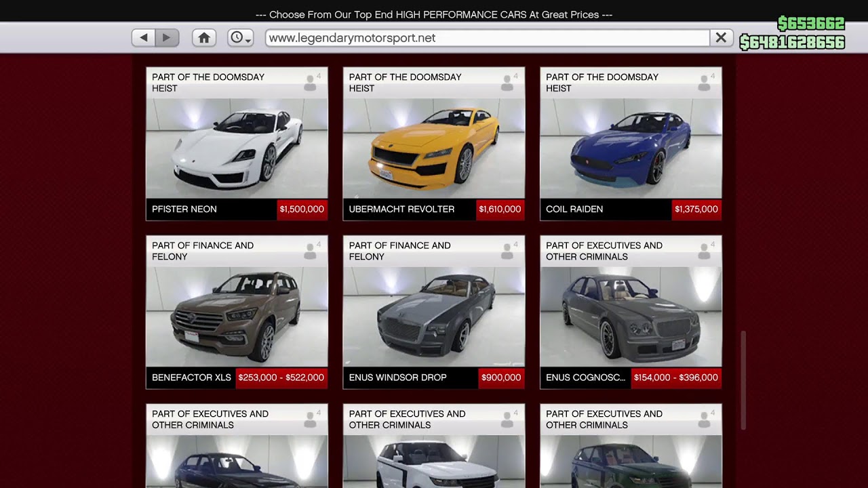Go forward with the browser forward arrow

coord(167,38)
